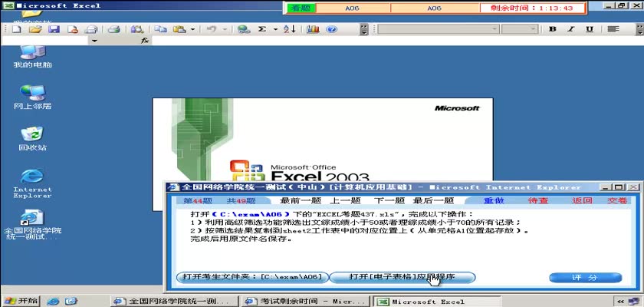This screenshot has height=307, width=644.
Task: Open the Undo history dropdown arrow
Action: pos(225,29)
